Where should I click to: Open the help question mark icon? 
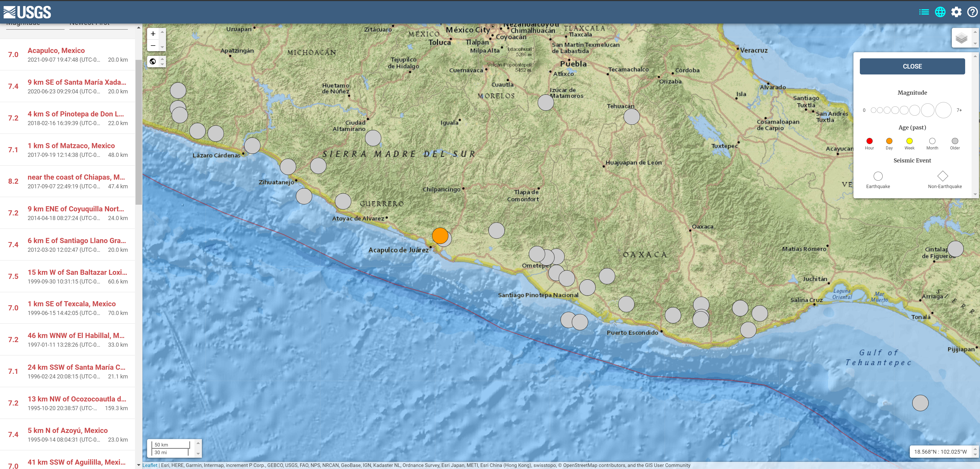coord(972,12)
